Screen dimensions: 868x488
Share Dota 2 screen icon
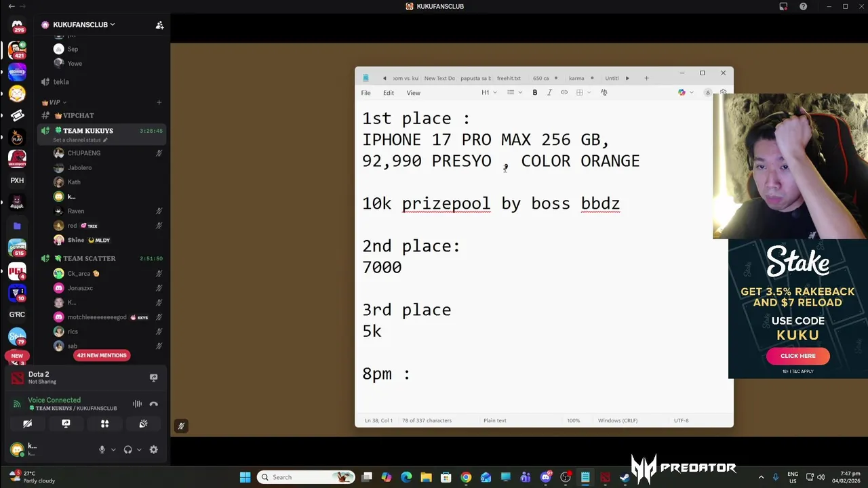pyautogui.click(x=153, y=378)
